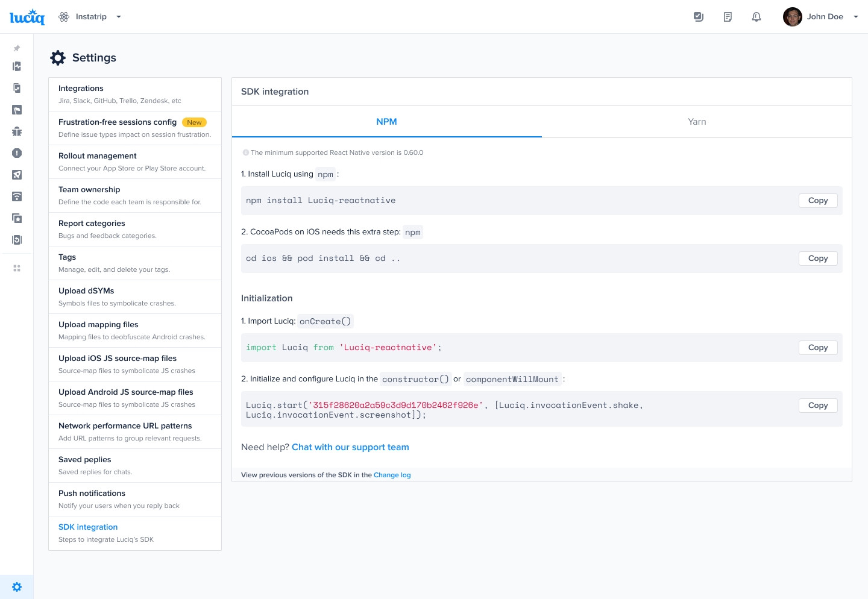Switch to the Yarn tab
Image resolution: width=868 pixels, height=599 pixels.
pos(697,122)
